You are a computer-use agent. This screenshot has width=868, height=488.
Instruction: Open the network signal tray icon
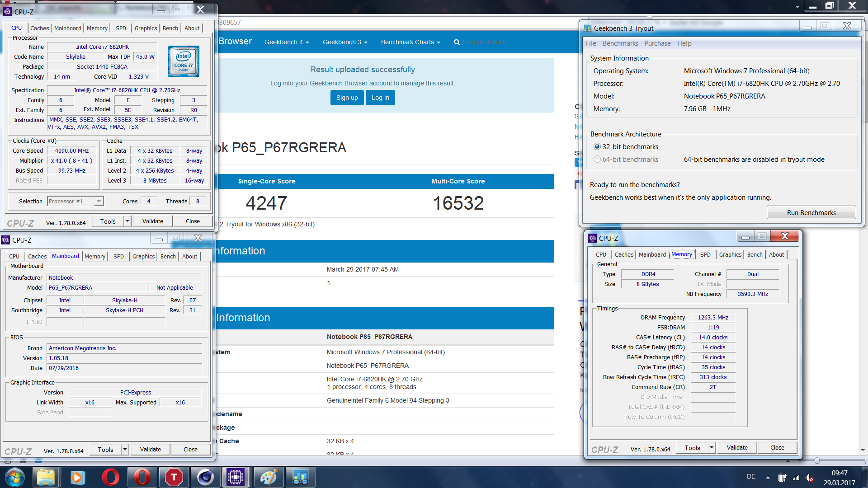796,478
